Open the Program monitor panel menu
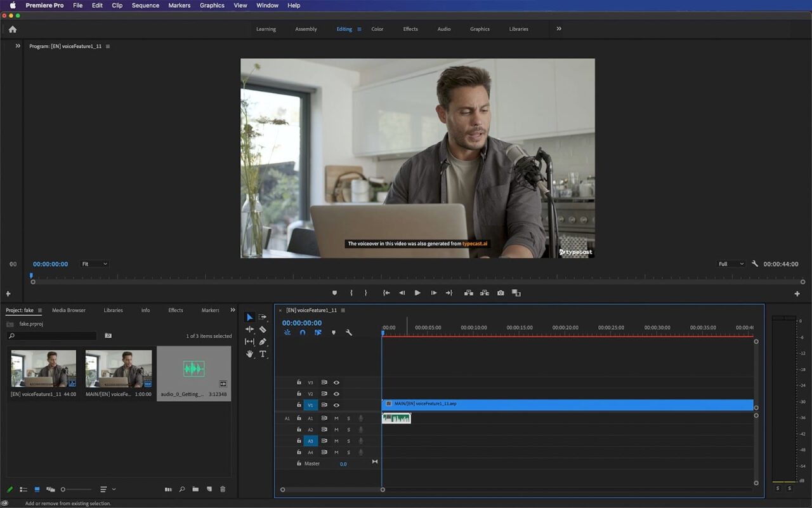This screenshot has width=812, height=508. click(x=108, y=46)
